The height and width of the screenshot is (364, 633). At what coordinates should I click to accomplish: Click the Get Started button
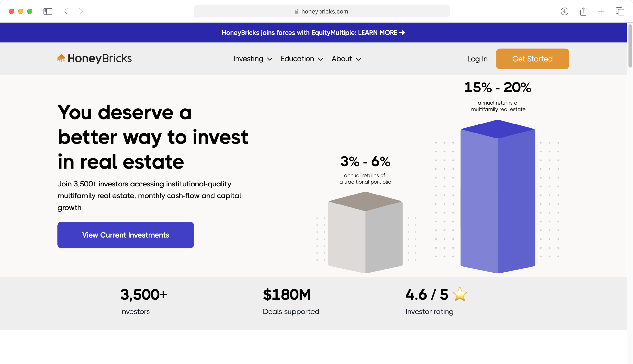click(x=532, y=59)
